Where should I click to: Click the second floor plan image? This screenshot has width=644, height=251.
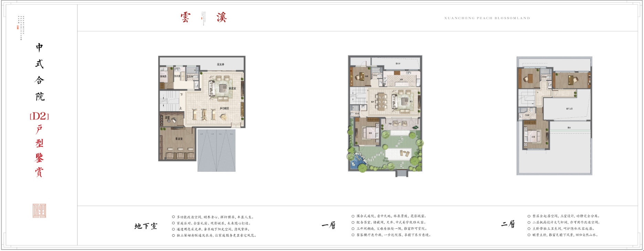(x=555, y=116)
